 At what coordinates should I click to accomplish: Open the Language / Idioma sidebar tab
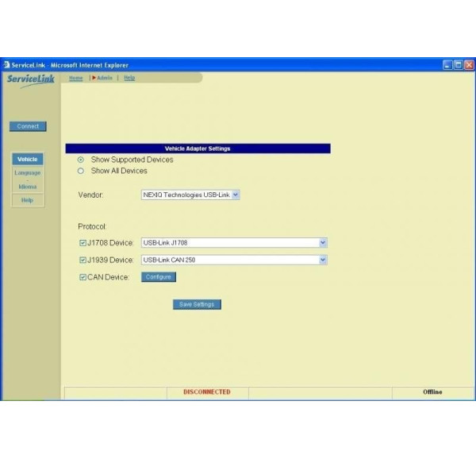pyautogui.click(x=28, y=179)
